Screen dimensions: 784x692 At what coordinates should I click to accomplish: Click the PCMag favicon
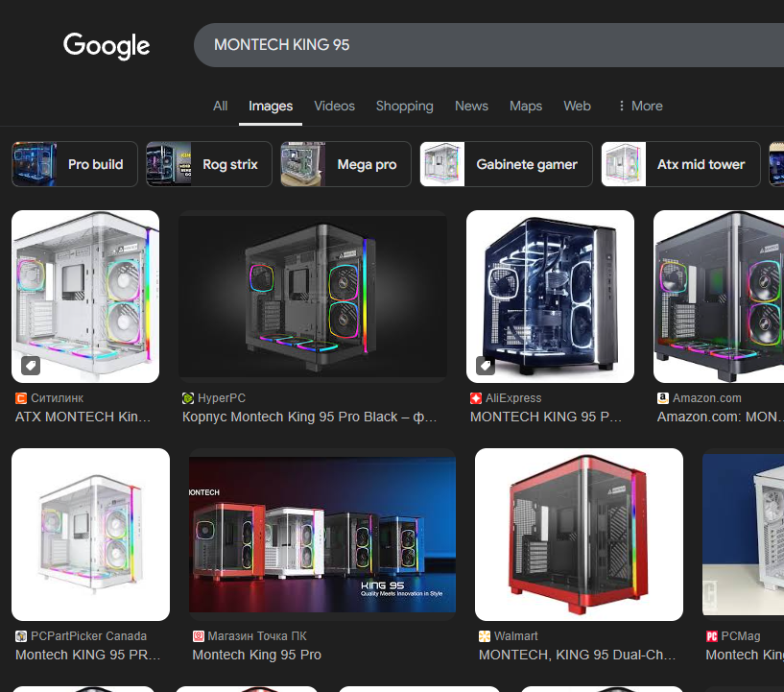[x=712, y=636]
